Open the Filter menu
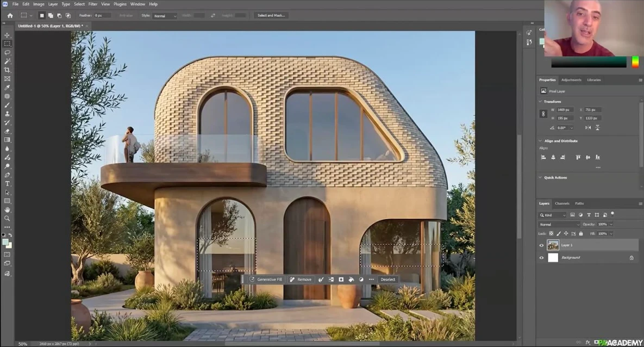Screen dimensions: 644x347 pos(93,4)
